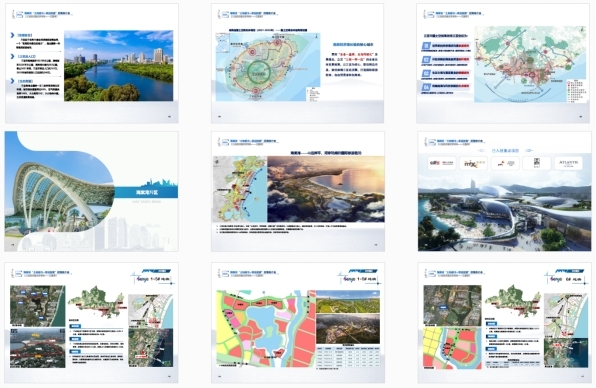The image size is (596, 388).
Task: Click the blue chevron beside the third text section
Action: [13, 81]
